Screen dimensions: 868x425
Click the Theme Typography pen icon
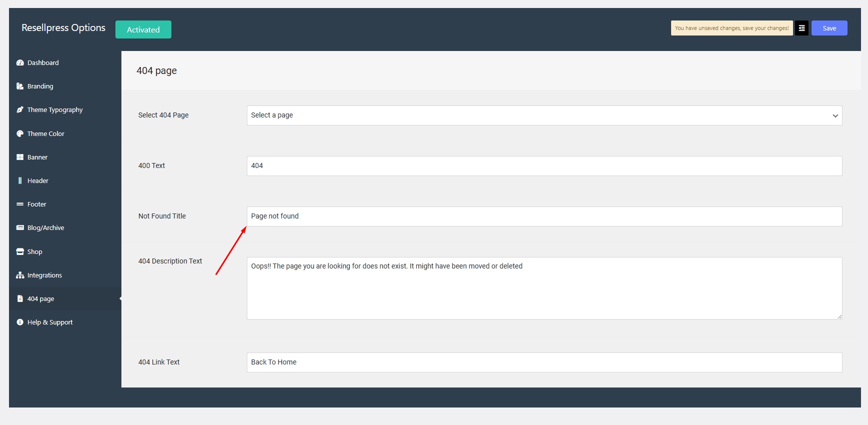20,110
